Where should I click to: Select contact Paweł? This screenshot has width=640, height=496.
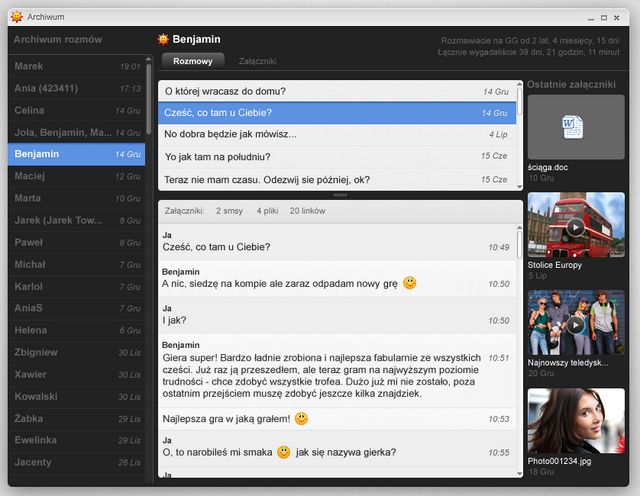(x=77, y=242)
